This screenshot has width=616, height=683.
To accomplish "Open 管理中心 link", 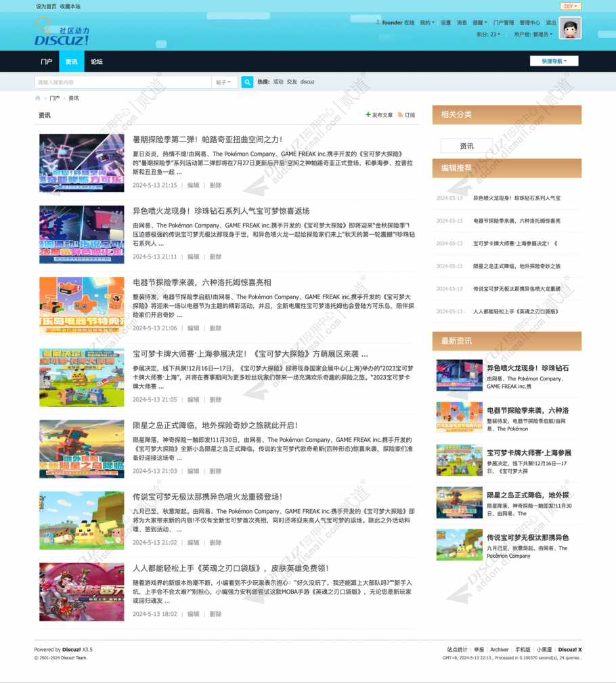I will (x=530, y=22).
